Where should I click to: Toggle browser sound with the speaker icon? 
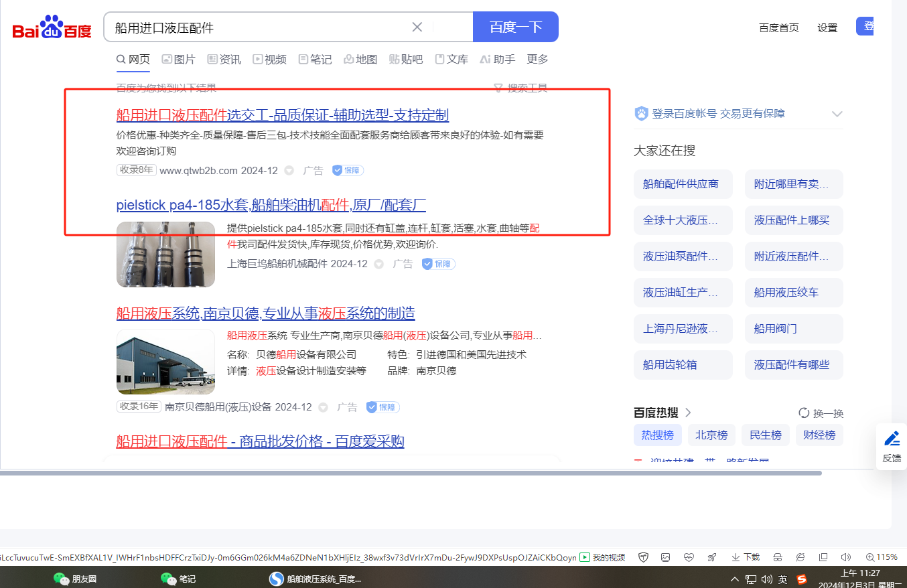click(x=845, y=557)
